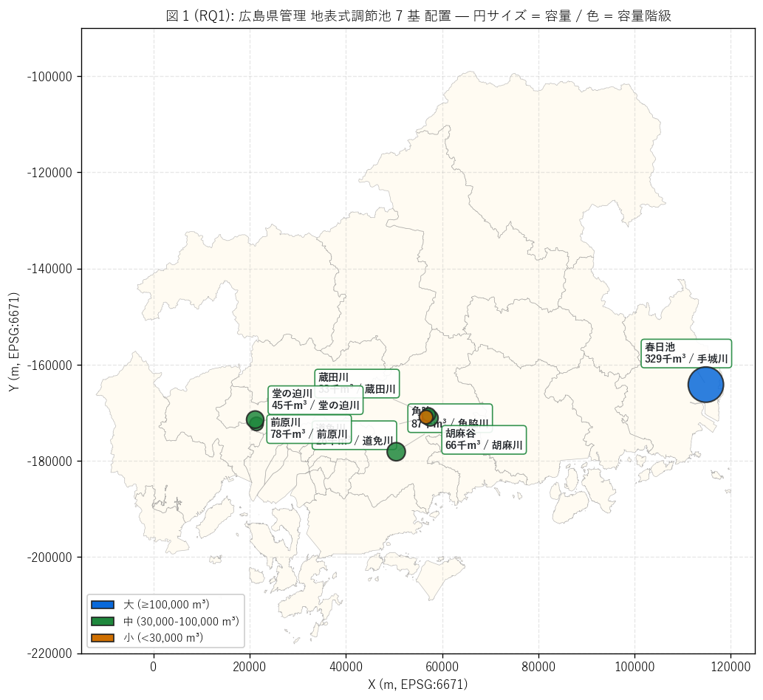Click the green 道免川 circle marker

[x=396, y=452]
